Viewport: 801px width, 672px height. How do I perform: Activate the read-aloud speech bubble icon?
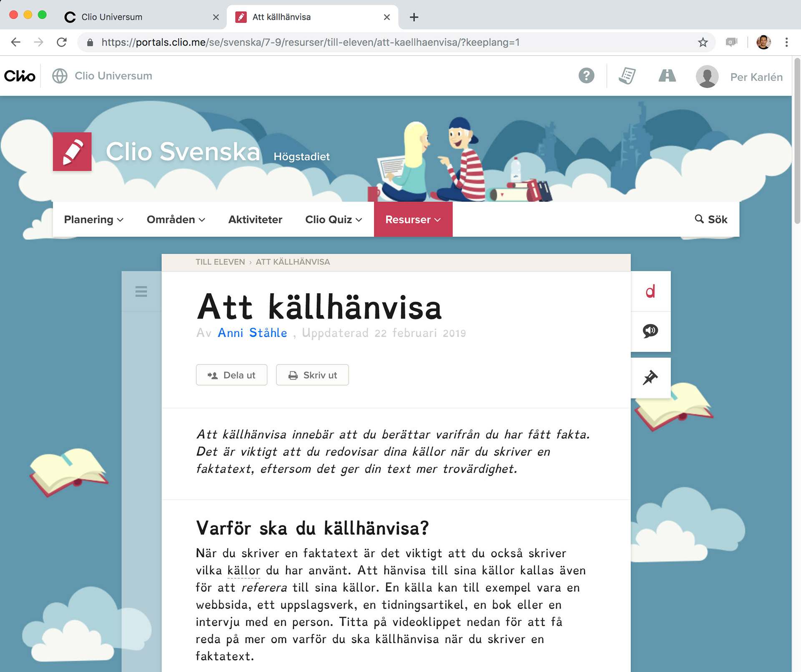(x=650, y=331)
